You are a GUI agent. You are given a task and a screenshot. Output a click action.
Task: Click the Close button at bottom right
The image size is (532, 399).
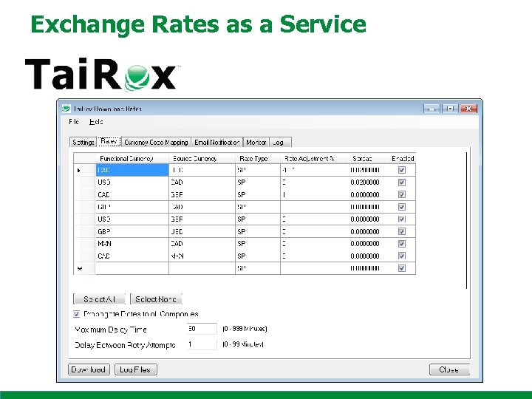coord(449,369)
